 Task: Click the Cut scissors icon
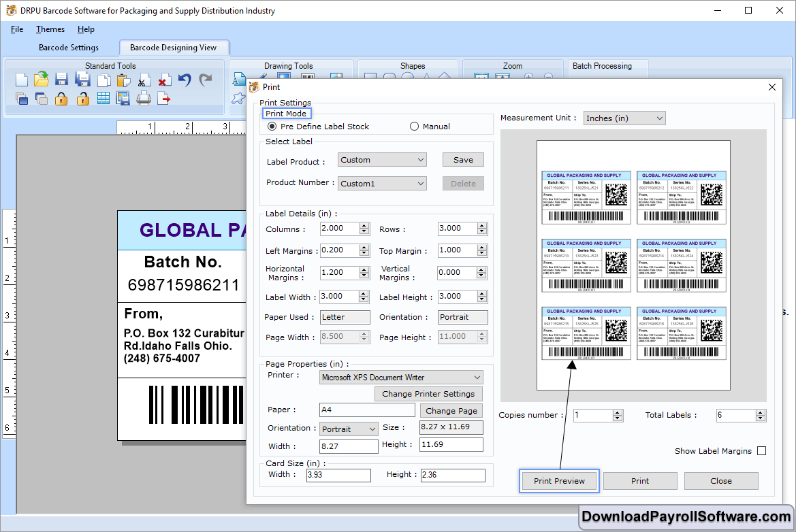144,81
